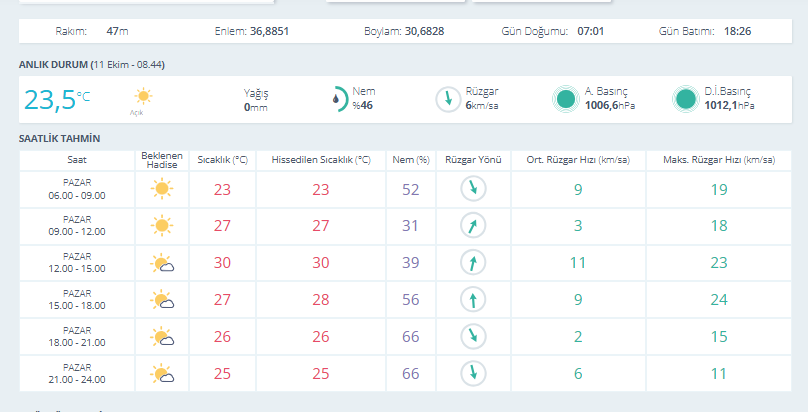Click the Beklenen Hadise column header
The width and height of the screenshot is (808, 412).
tap(162, 160)
